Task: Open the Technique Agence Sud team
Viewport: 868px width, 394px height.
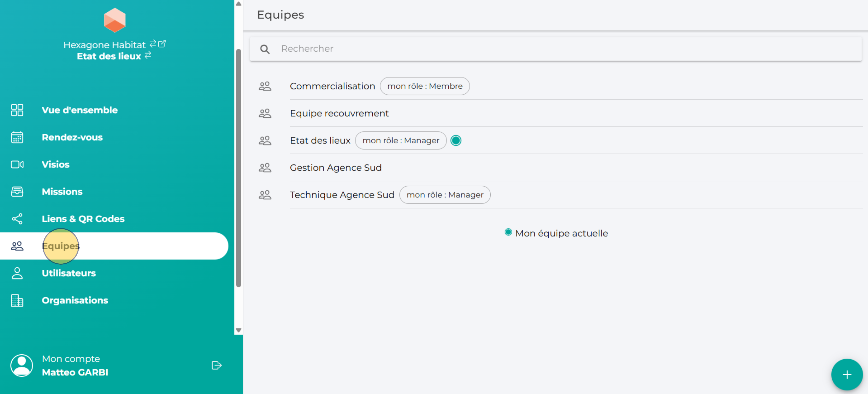Action: (342, 195)
